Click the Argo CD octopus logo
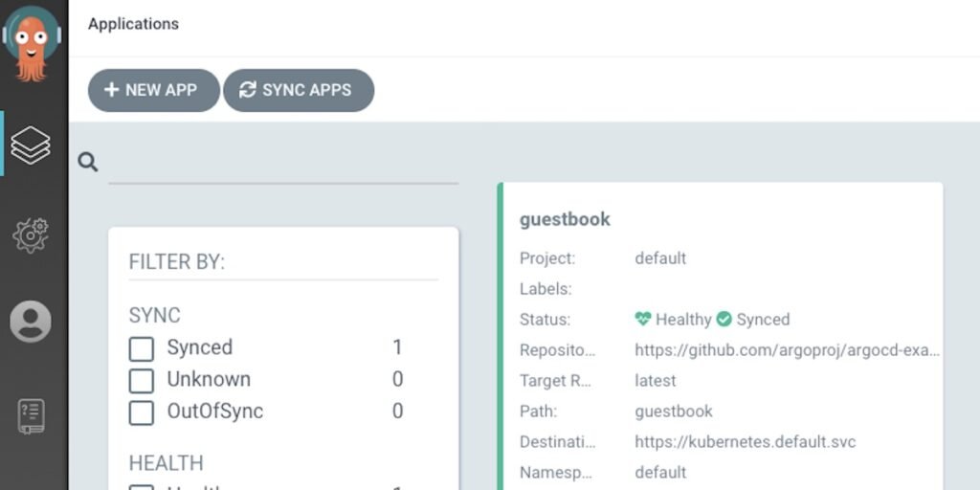 pos(32,43)
